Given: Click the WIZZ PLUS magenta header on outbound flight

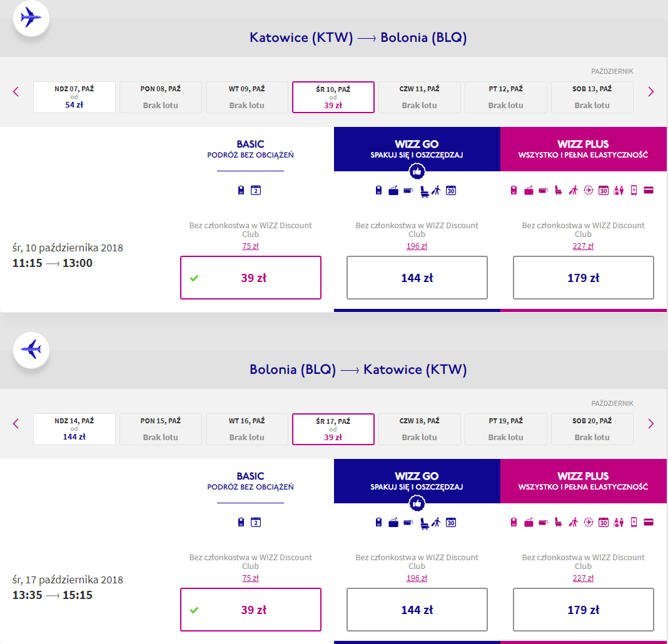Looking at the screenshot, I should point(583,149).
